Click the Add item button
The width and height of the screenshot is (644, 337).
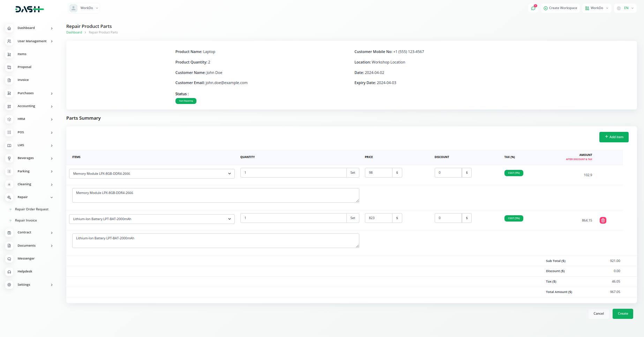[x=614, y=137]
